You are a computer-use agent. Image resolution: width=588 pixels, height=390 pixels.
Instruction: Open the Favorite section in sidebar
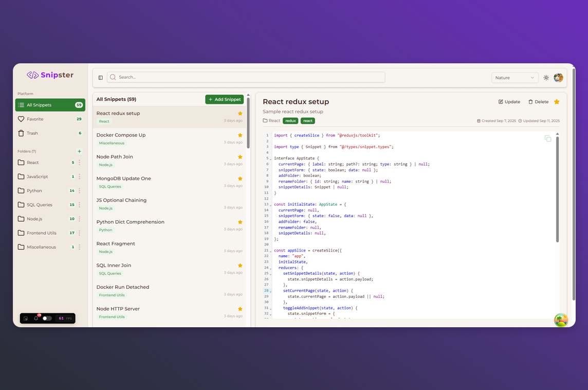pos(35,119)
